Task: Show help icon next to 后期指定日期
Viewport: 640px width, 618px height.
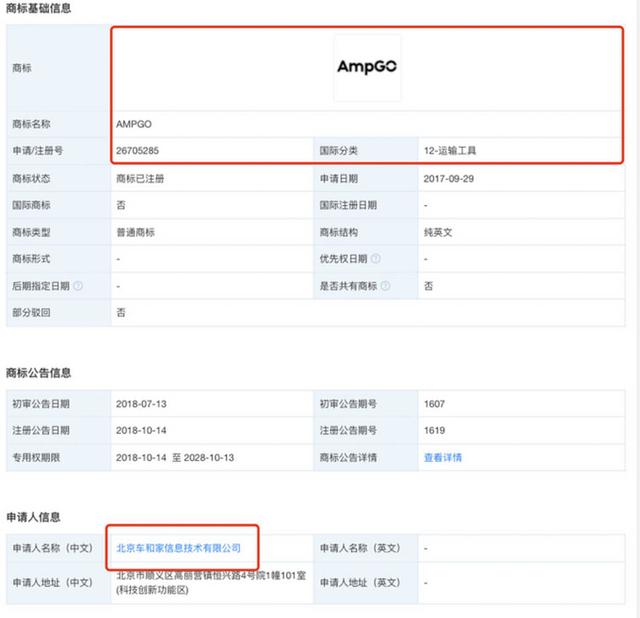Action: click(x=78, y=286)
